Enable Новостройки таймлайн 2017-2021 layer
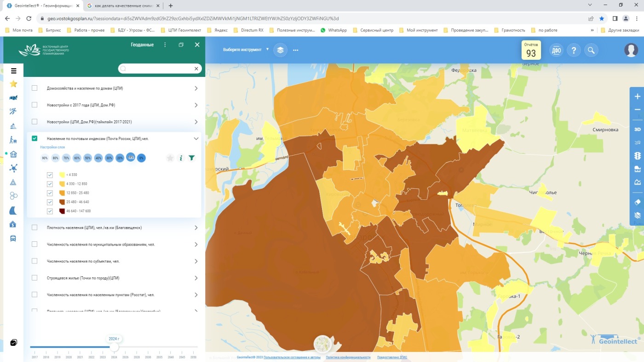Screen dimensions: 644x362 pos(34,122)
